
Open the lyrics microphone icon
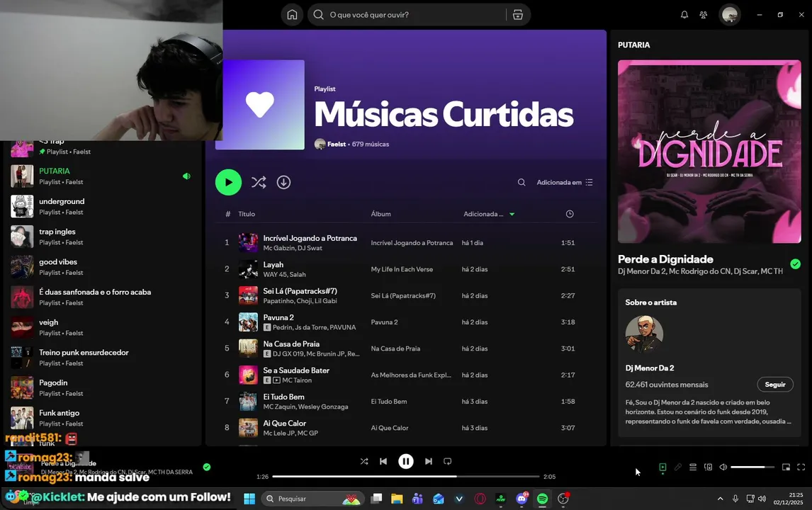tap(678, 467)
